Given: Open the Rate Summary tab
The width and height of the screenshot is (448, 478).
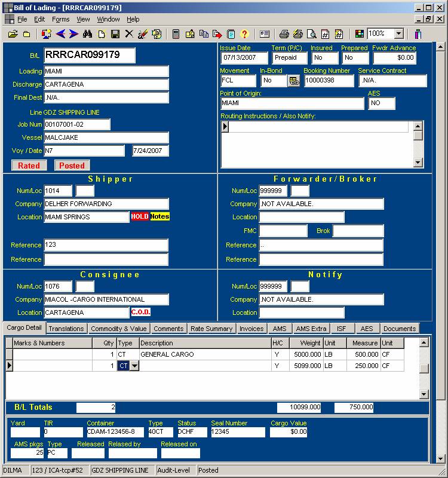Looking at the screenshot, I should (x=211, y=329).
